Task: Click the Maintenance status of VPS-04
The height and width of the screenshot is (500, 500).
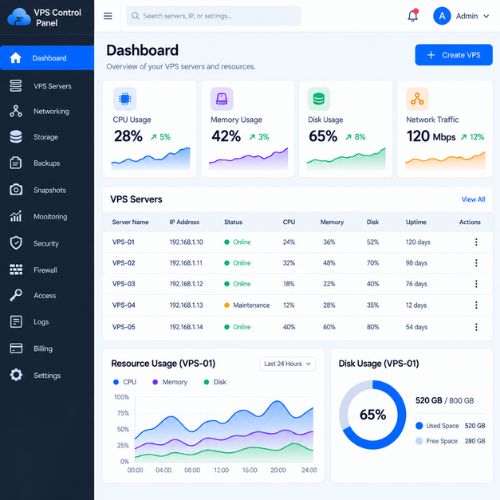Action: tap(247, 305)
